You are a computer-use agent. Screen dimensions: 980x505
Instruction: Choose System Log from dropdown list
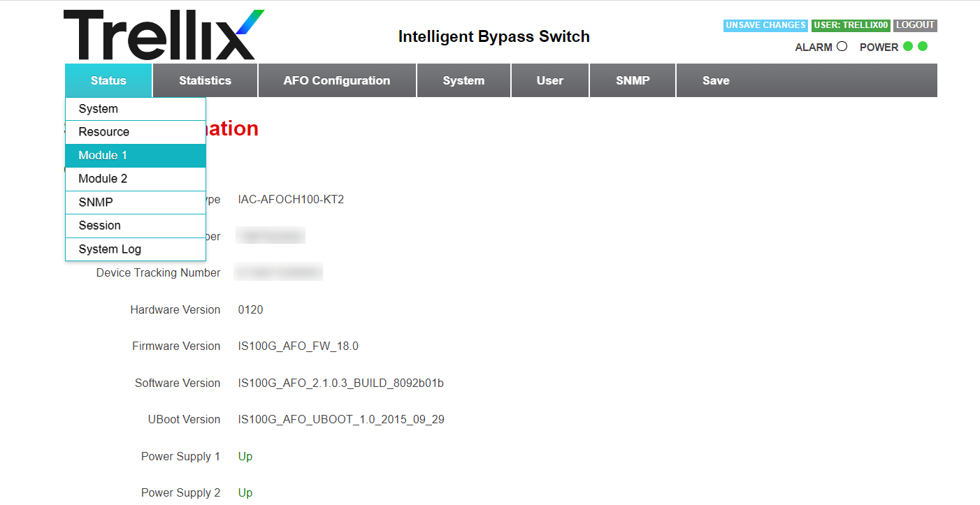click(x=136, y=249)
